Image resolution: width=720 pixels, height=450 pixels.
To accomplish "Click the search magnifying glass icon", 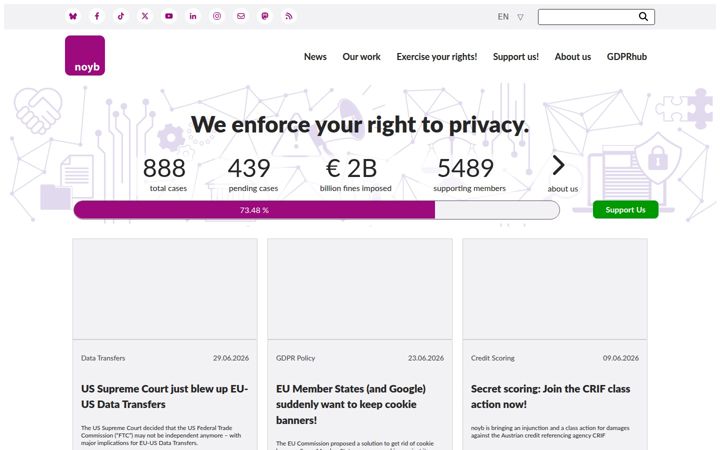I will [643, 17].
